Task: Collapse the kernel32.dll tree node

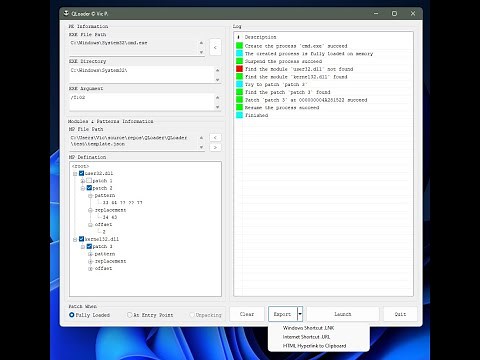Action: tap(75, 239)
